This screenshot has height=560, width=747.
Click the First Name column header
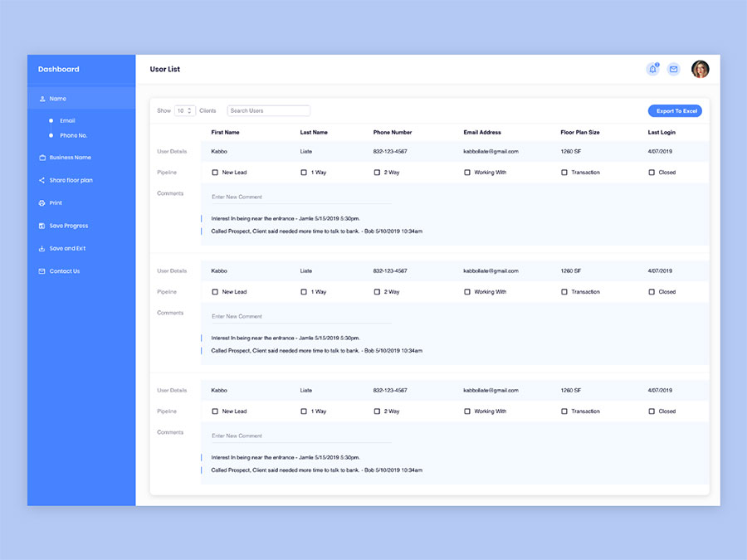[225, 133]
